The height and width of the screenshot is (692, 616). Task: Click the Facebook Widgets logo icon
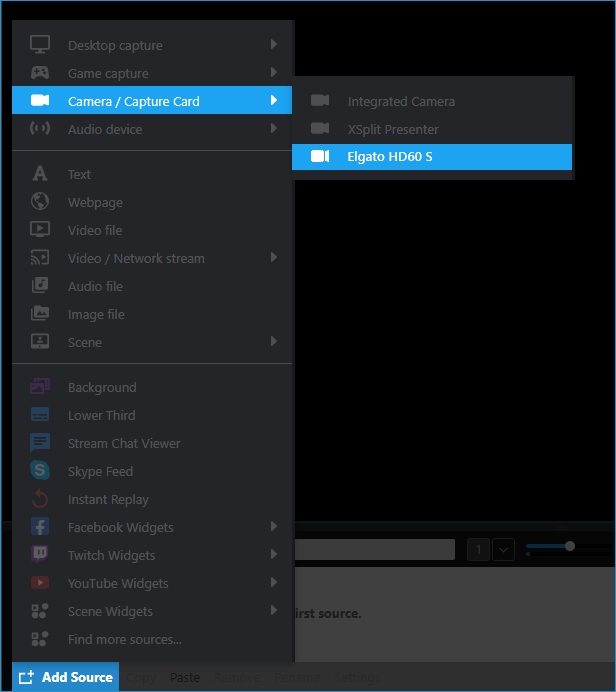pos(40,527)
